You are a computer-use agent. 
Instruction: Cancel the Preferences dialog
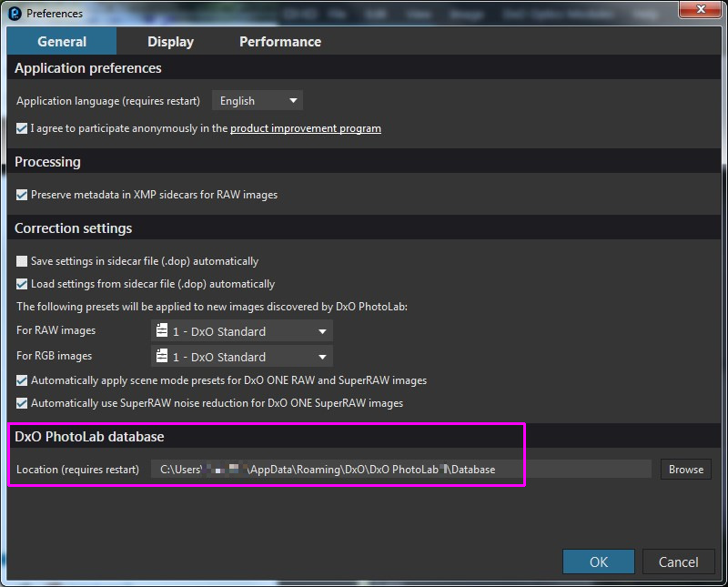(x=678, y=562)
